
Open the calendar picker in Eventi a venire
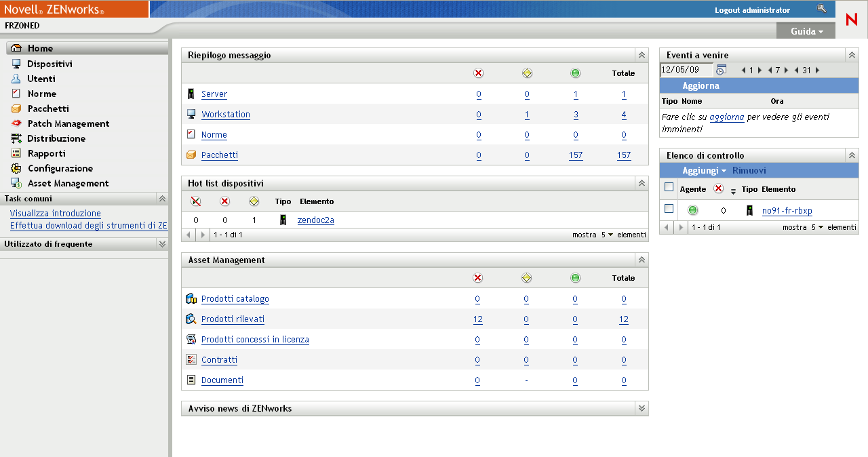click(x=722, y=70)
